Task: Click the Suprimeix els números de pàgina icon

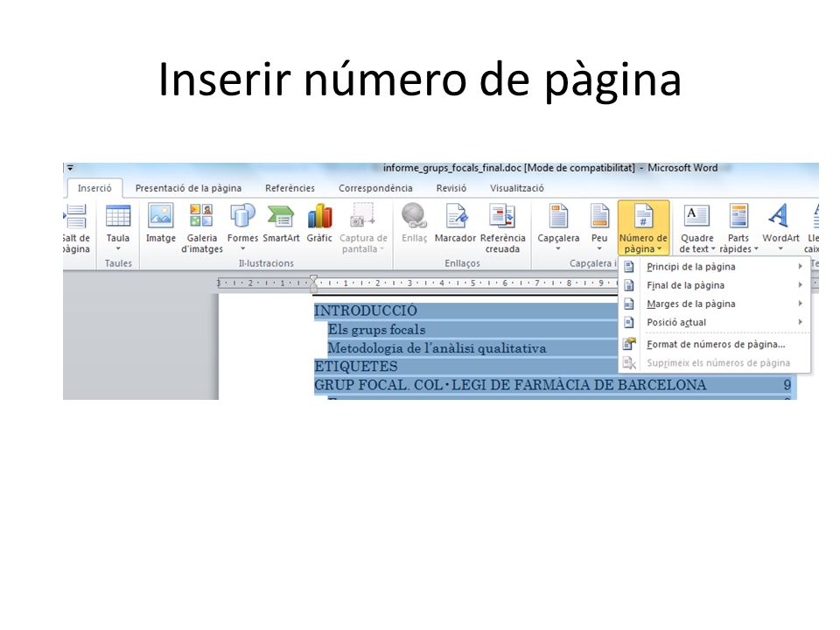Action: click(x=629, y=362)
